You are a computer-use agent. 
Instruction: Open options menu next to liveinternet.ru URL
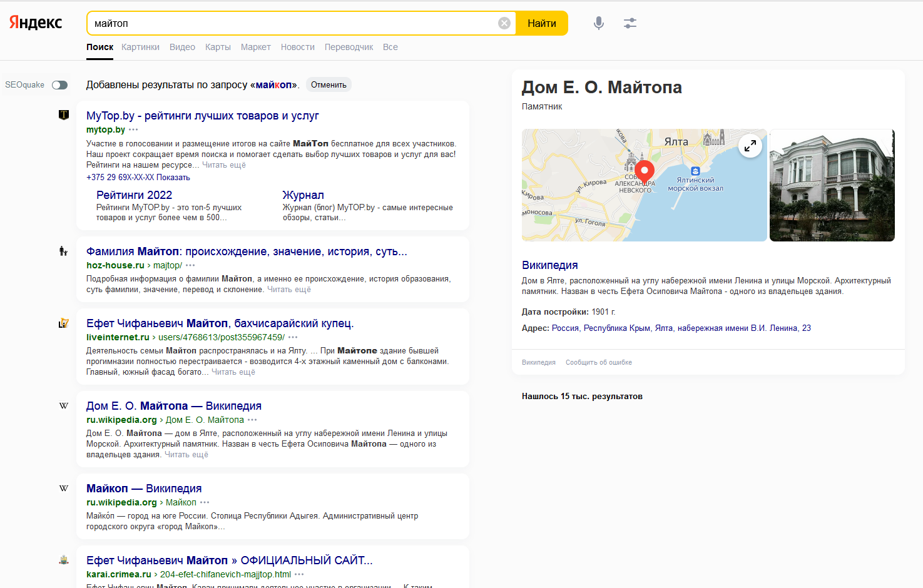(x=293, y=337)
